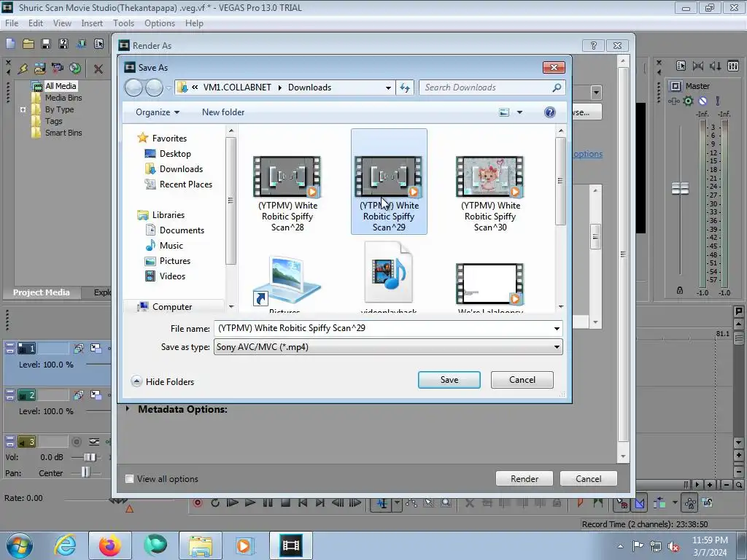Open the mixing console icon in the mixer

click(732, 66)
